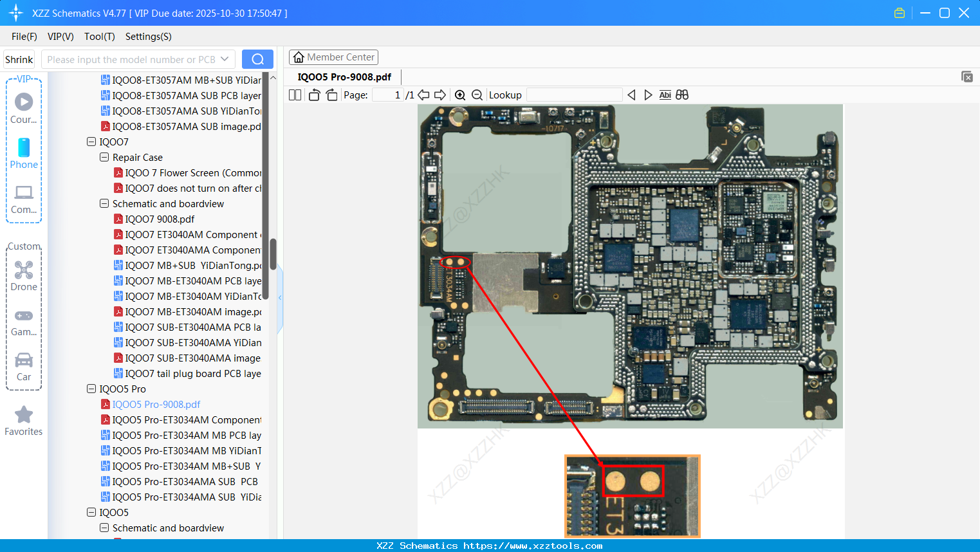Open the Game console category
This screenshot has width=980, height=552.
pos(24,322)
